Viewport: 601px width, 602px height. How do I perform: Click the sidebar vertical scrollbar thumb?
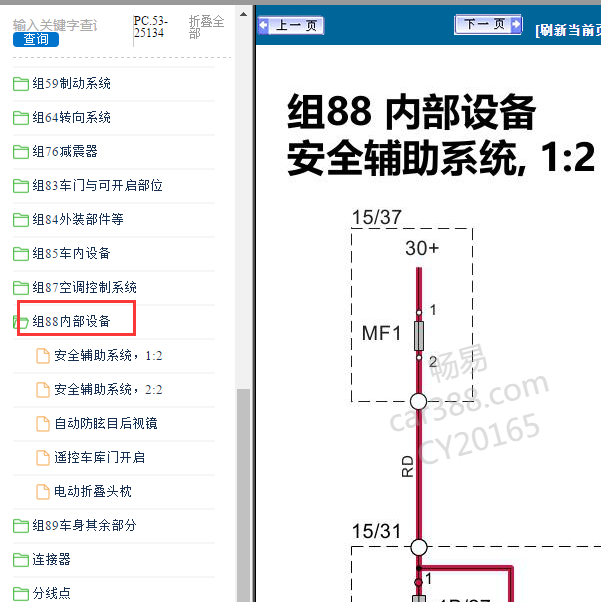(x=243, y=495)
